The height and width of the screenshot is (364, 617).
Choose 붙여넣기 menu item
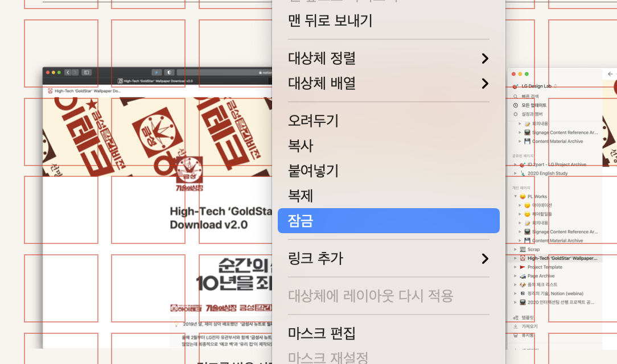[x=388, y=171]
